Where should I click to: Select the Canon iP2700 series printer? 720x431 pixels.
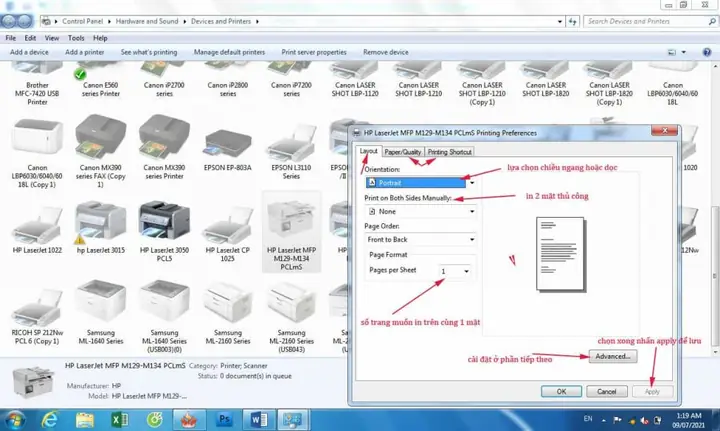(x=164, y=80)
